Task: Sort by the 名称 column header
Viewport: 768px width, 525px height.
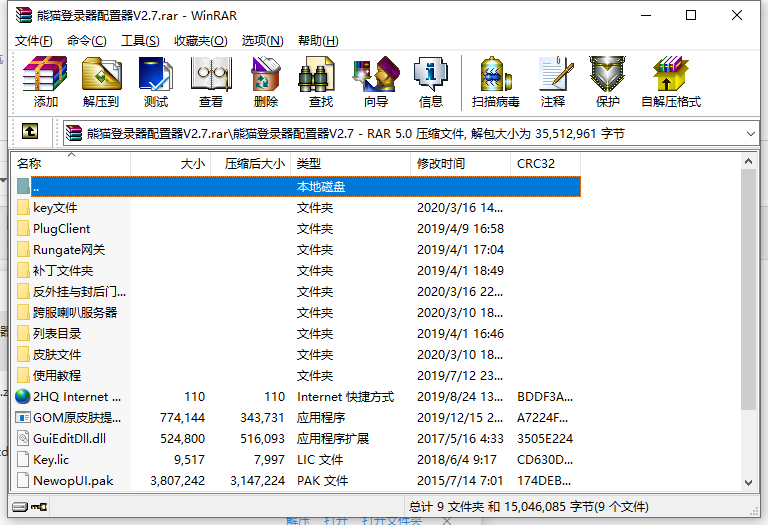Action: 72,164
